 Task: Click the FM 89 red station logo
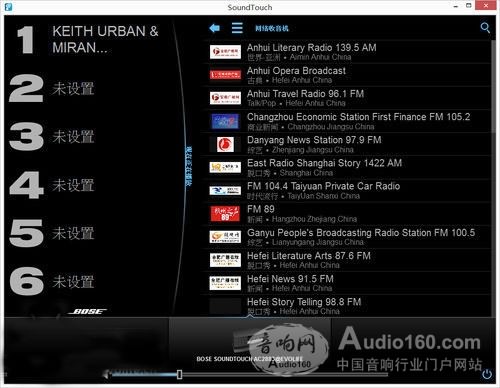tap(225, 214)
